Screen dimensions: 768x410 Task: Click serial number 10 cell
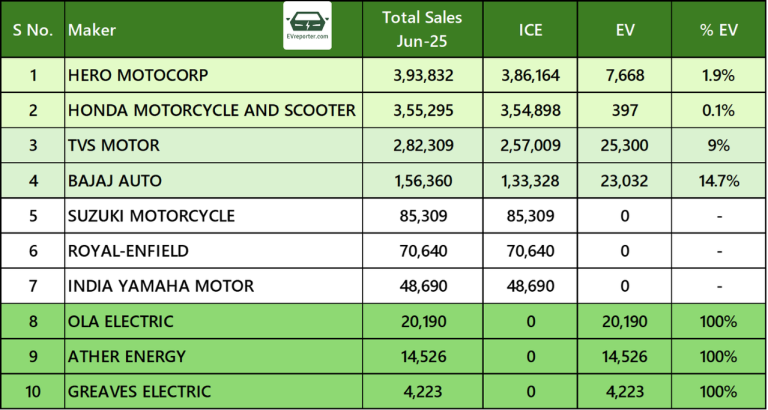coord(33,392)
